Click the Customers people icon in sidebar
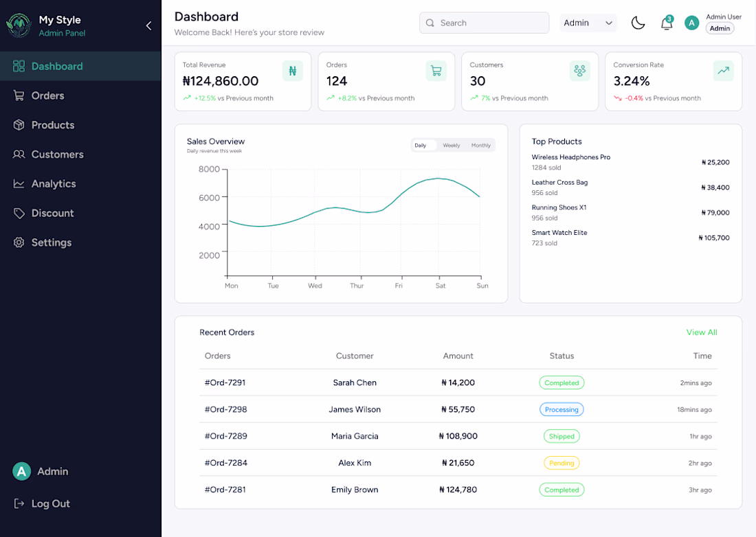The width and height of the screenshot is (756, 537). [19, 154]
